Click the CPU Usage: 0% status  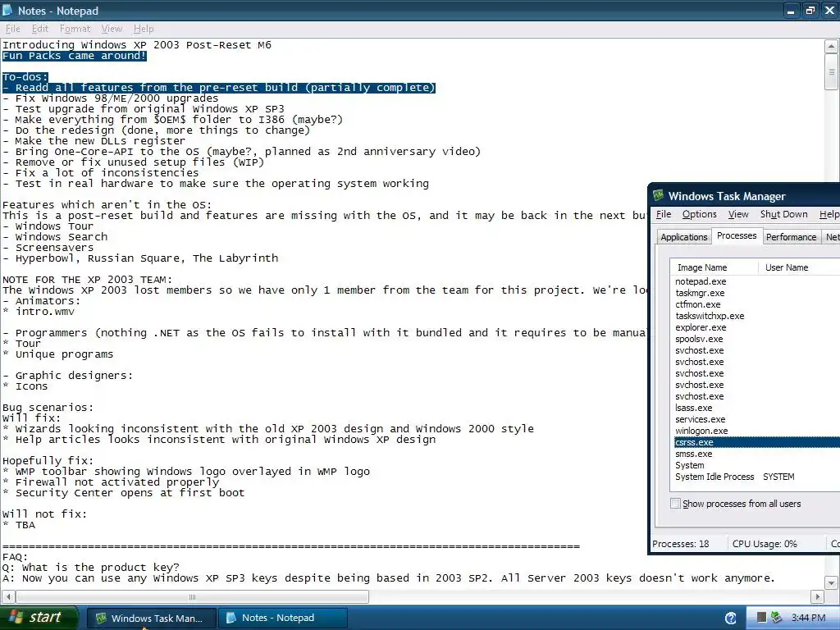765,544
